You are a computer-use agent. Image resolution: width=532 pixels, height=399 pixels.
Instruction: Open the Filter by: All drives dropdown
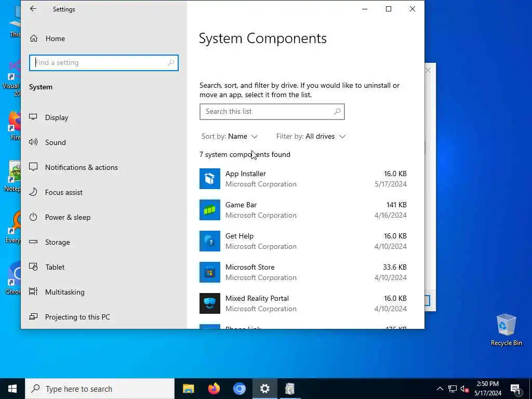pyautogui.click(x=311, y=137)
